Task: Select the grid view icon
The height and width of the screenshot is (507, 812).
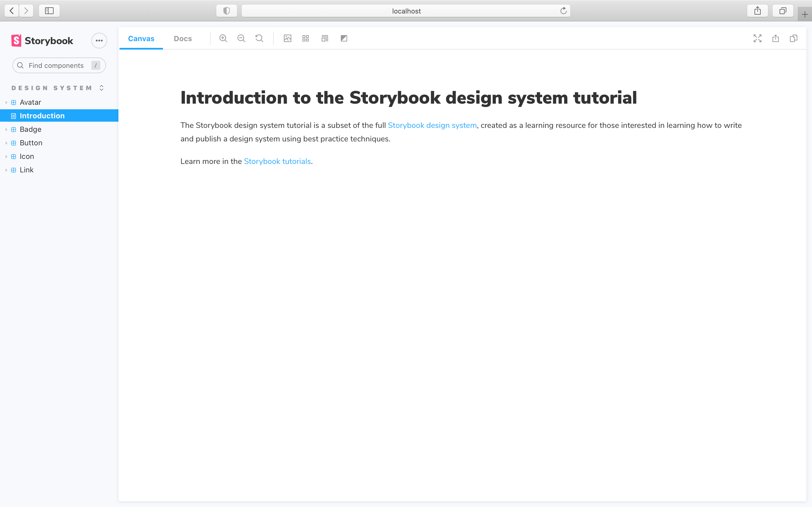Action: pyautogui.click(x=306, y=38)
